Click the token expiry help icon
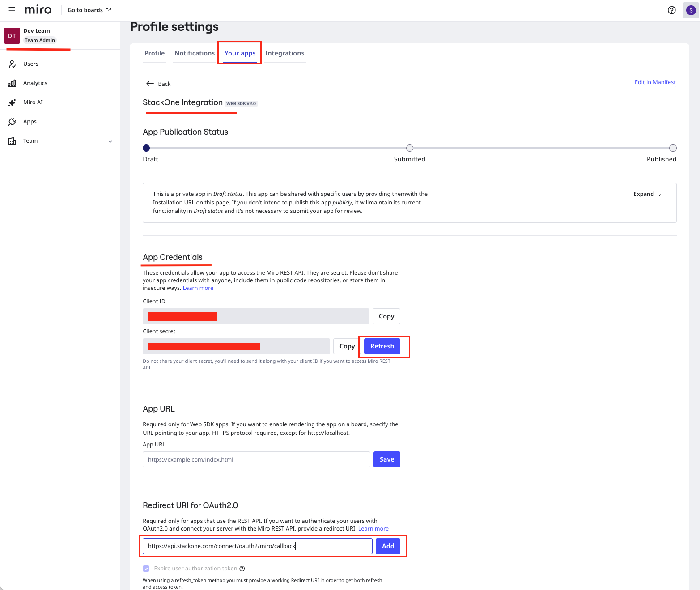Screen dimensions: 700x590 point(242,569)
